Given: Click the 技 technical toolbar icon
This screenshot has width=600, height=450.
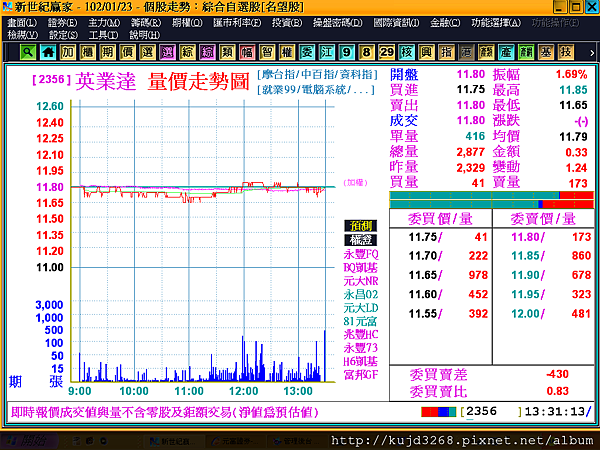Looking at the screenshot, I should coord(565,52).
